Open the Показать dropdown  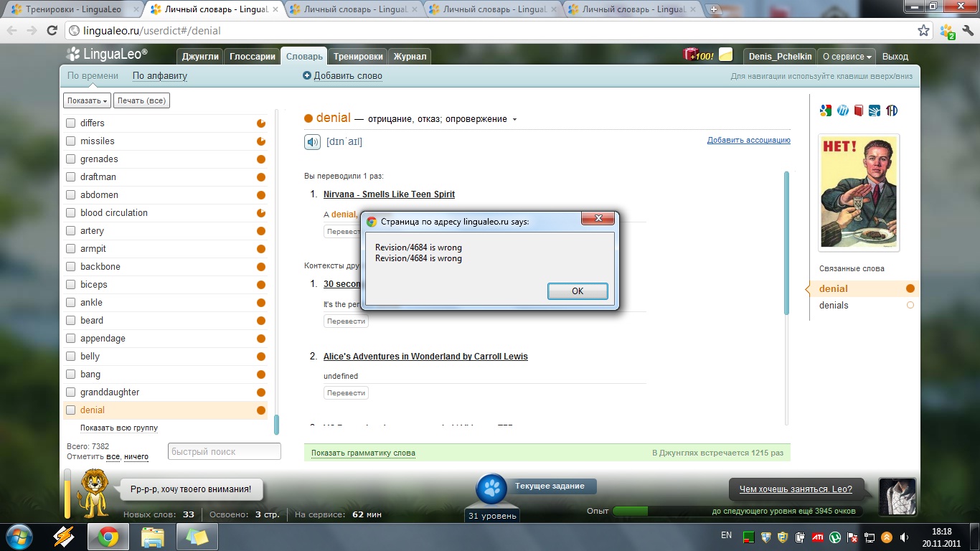[87, 100]
